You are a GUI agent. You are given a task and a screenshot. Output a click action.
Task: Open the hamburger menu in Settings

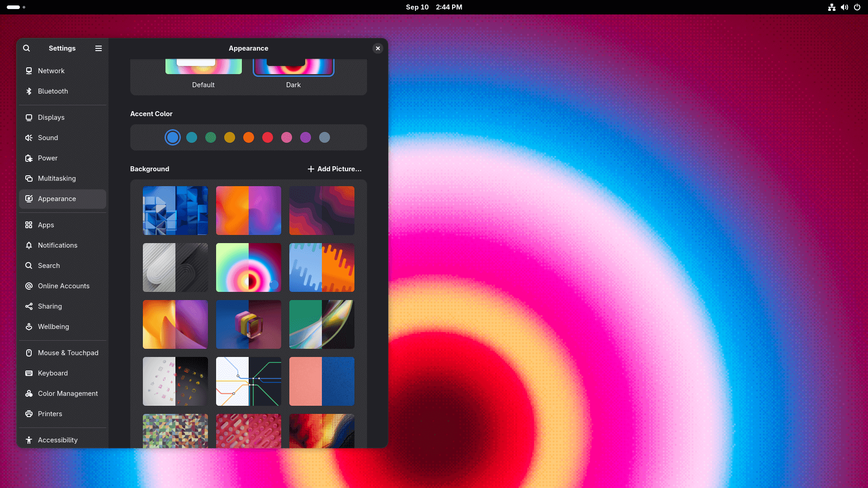(x=99, y=48)
